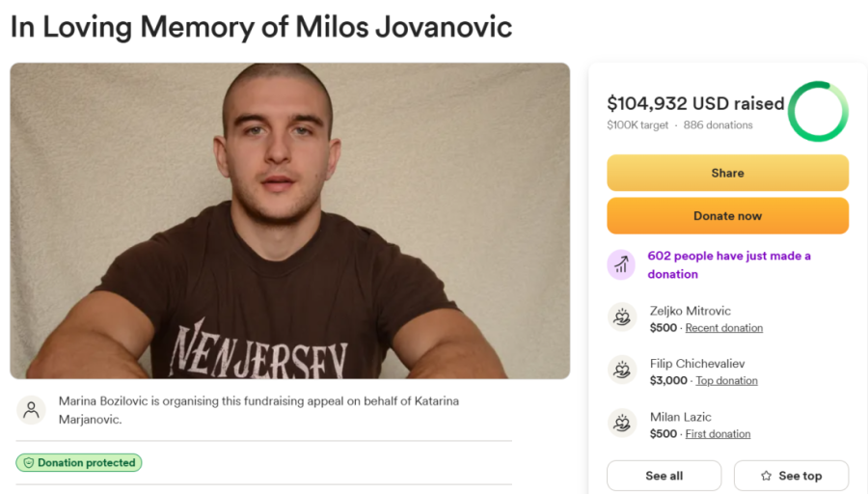Select donor name Zeljko Mitrovic
868x494 pixels.
click(691, 311)
